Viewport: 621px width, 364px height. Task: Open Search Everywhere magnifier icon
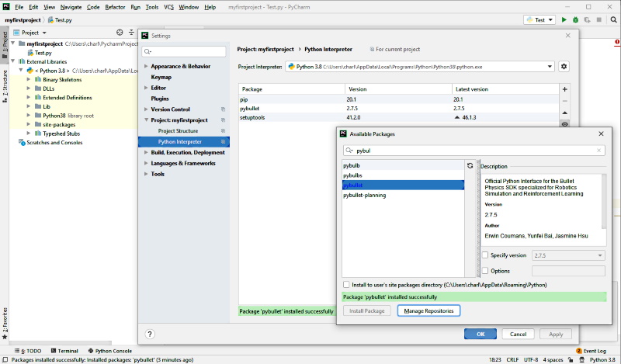click(613, 20)
